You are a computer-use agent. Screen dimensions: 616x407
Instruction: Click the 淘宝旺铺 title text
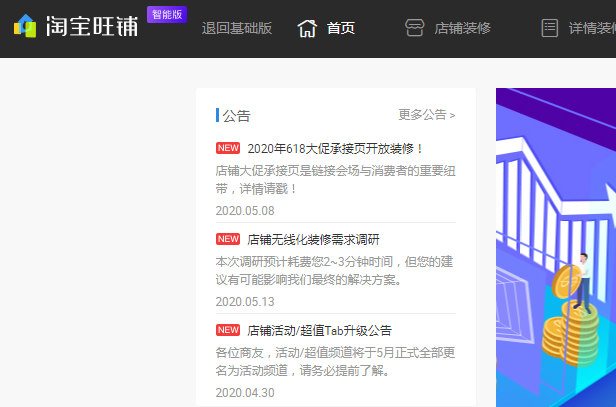92,26
